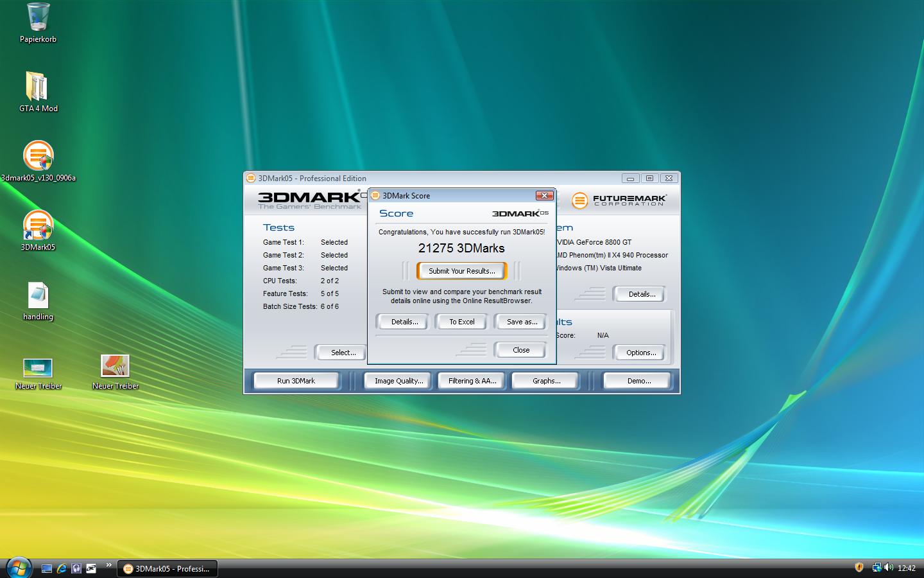Click the Game Test 2 row

click(x=305, y=255)
